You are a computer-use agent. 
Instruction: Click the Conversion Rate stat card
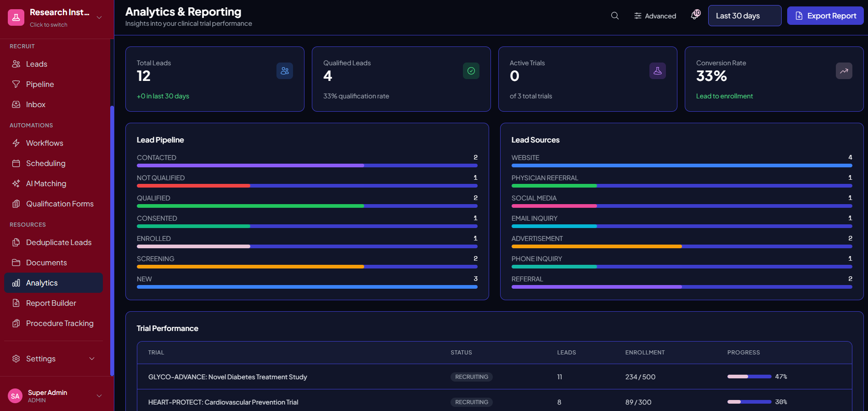pyautogui.click(x=774, y=79)
